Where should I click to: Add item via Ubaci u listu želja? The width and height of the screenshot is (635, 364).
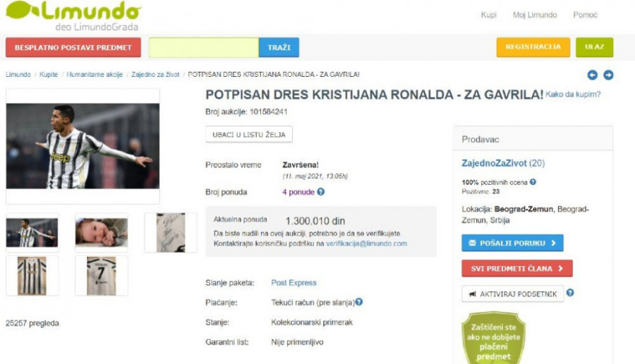click(248, 135)
